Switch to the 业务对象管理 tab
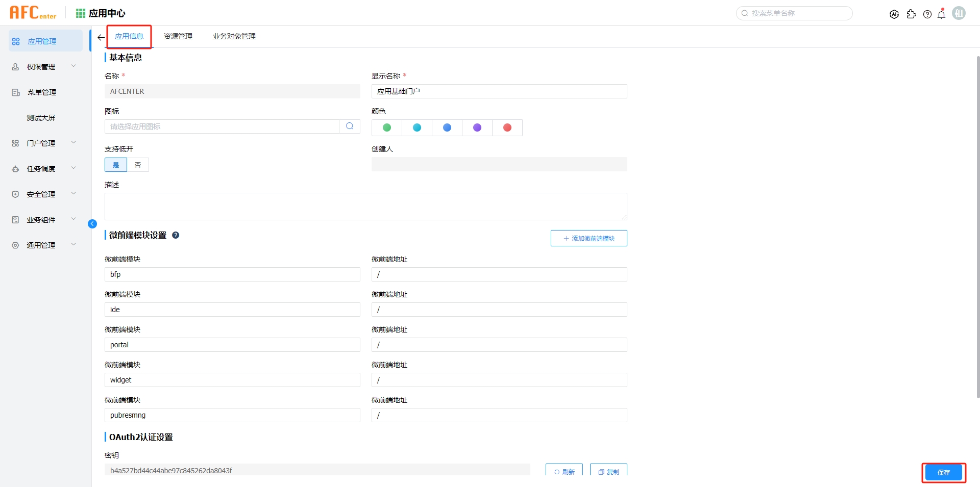 (234, 36)
